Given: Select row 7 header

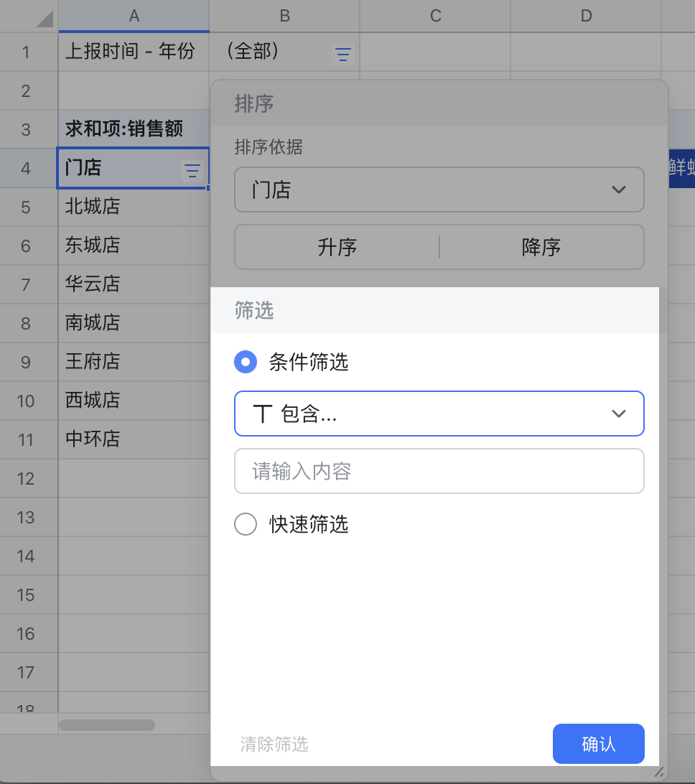Looking at the screenshot, I should pos(27,285).
